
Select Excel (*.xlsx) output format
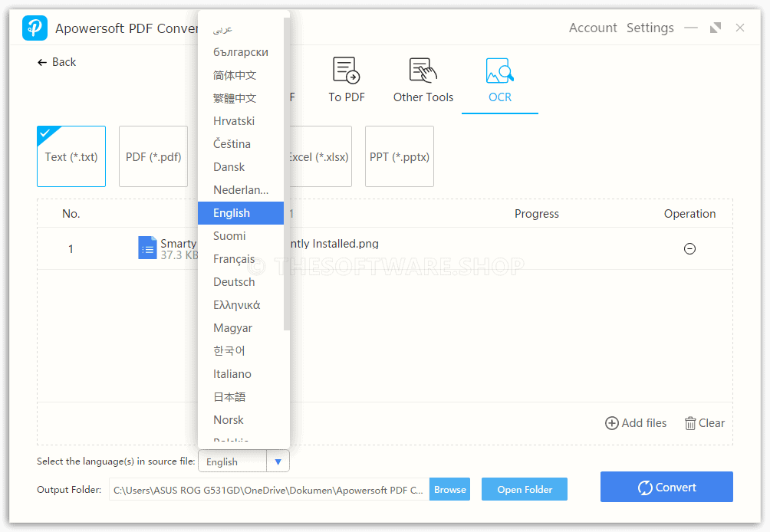click(x=321, y=156)
